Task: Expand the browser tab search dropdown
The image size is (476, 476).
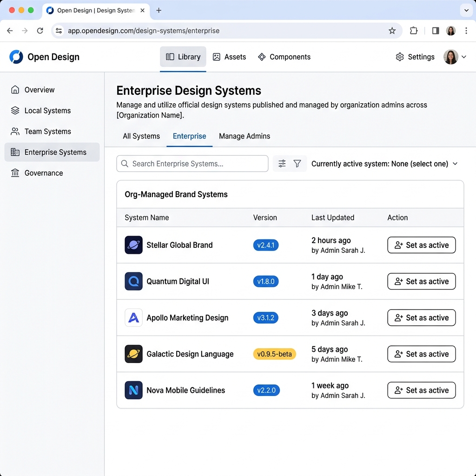Action: 466,10
